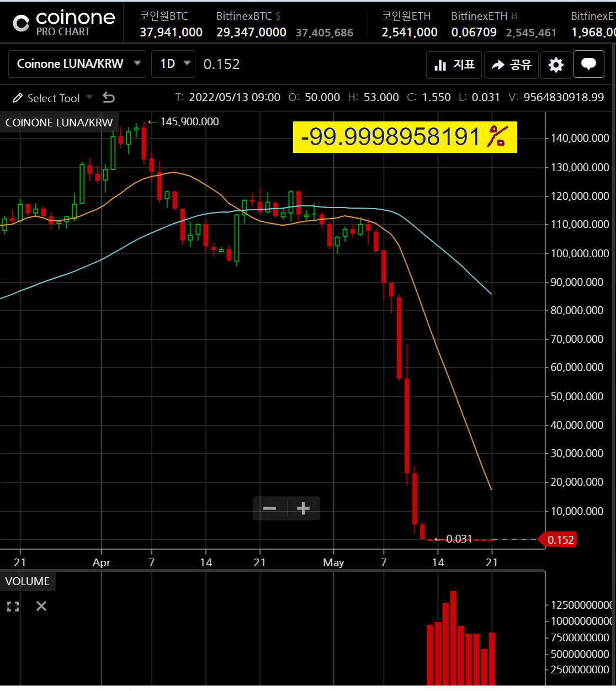The height and width of the screenshot is (691, 616).
Task: Click the BitfinexBTC converted price 37,405,686
Action: (x=325, y=33)
